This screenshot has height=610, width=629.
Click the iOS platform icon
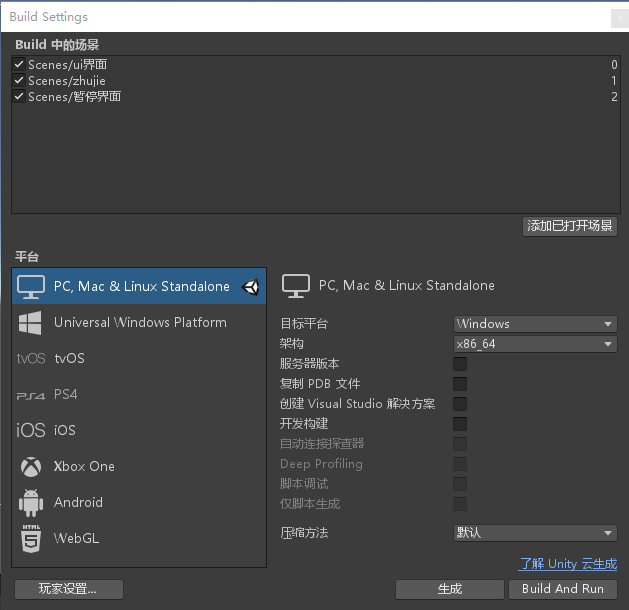point(31,430)
